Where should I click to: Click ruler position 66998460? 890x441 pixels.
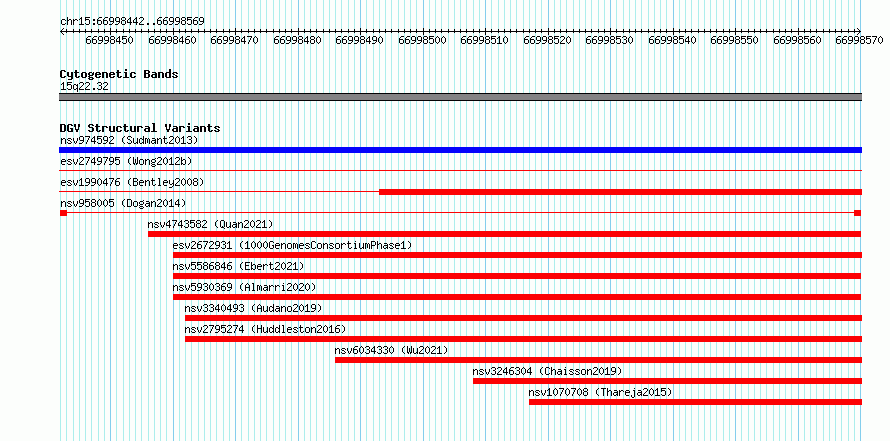[172, 40]
